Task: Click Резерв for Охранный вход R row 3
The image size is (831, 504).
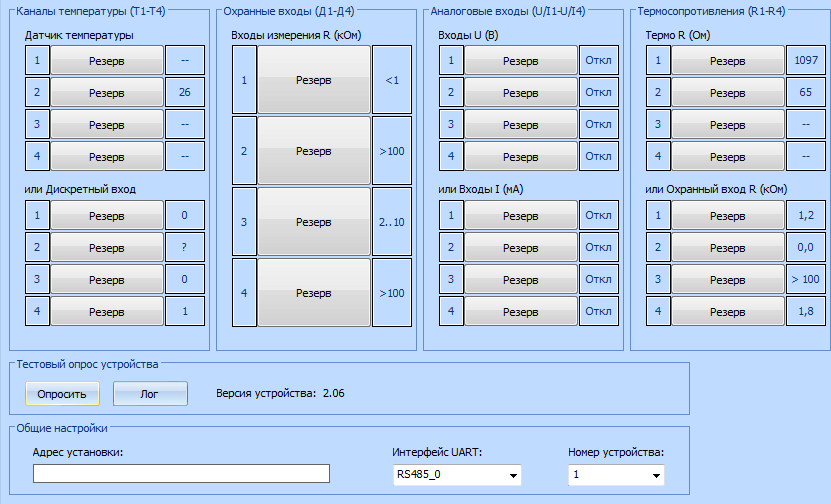Action: 728,279
